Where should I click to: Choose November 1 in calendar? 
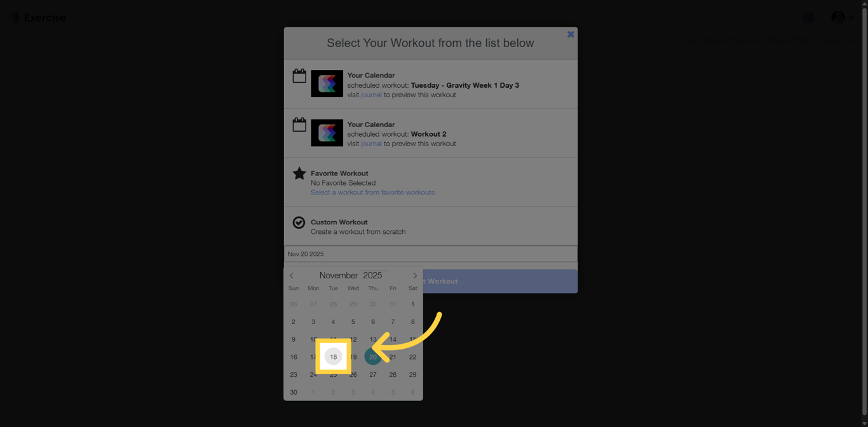[412, 304]
